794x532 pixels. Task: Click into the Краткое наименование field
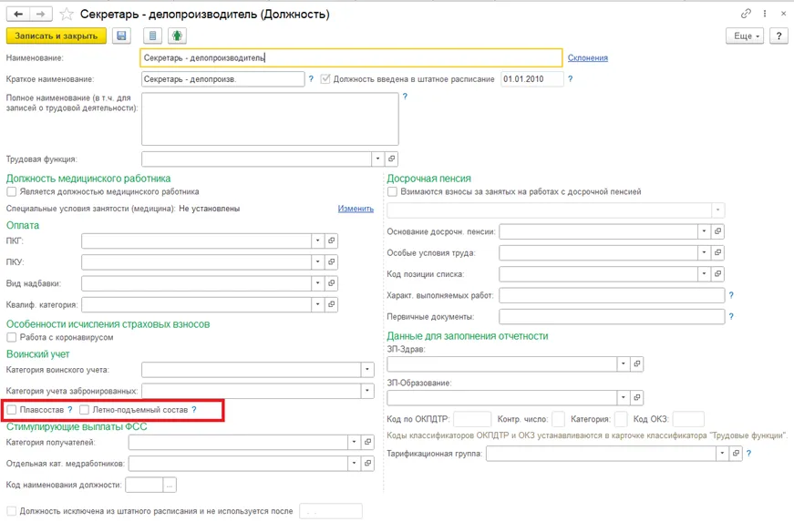[222, 79]
